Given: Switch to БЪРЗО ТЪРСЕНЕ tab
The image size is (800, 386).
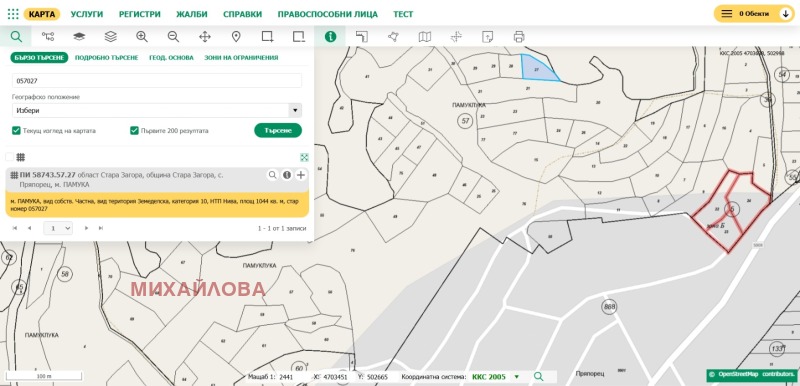Looking at the screenshot, I should (x=39, y=58).
